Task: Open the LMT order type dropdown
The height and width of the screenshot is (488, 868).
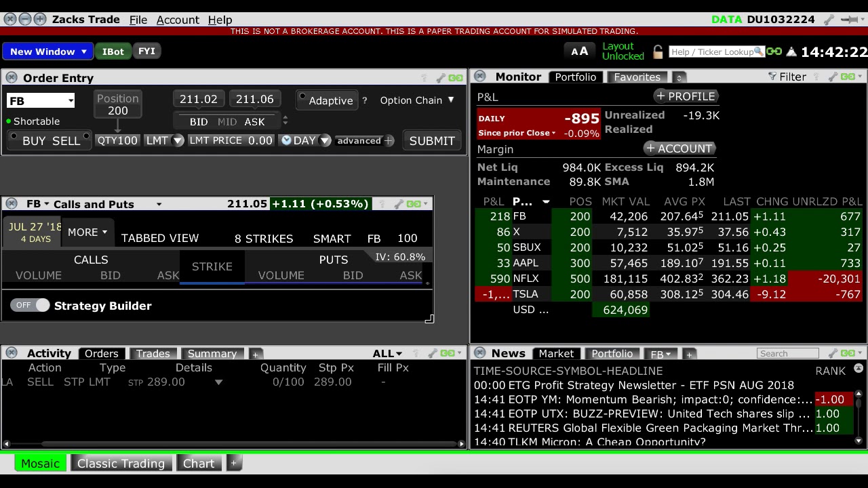Action: click(178, 140)
